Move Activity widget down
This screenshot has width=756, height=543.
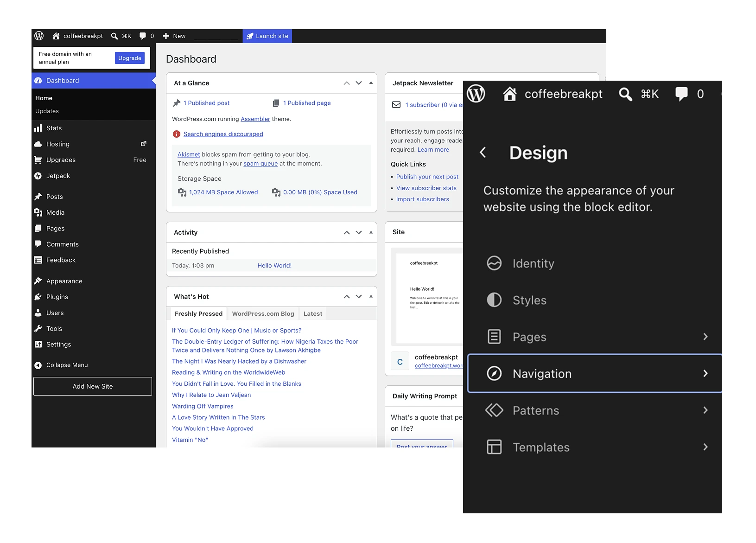[x=359, y=232]
